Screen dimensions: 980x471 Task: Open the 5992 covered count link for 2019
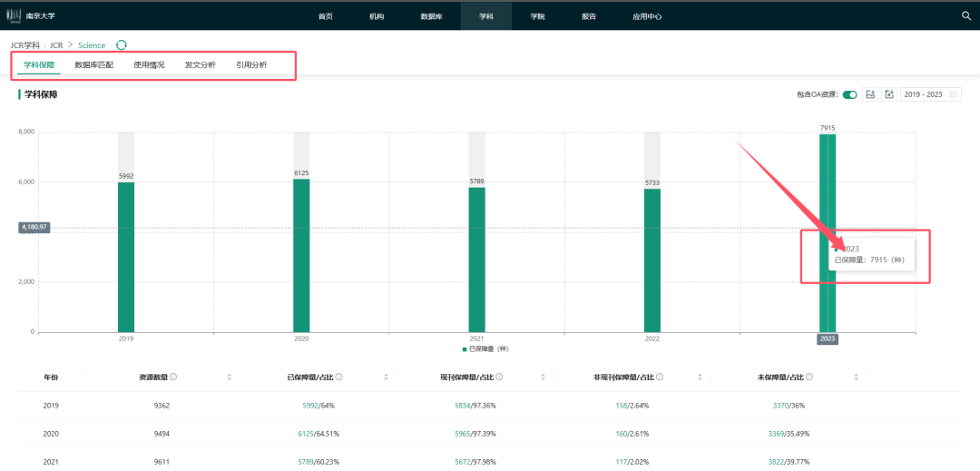tap(310, 406)
